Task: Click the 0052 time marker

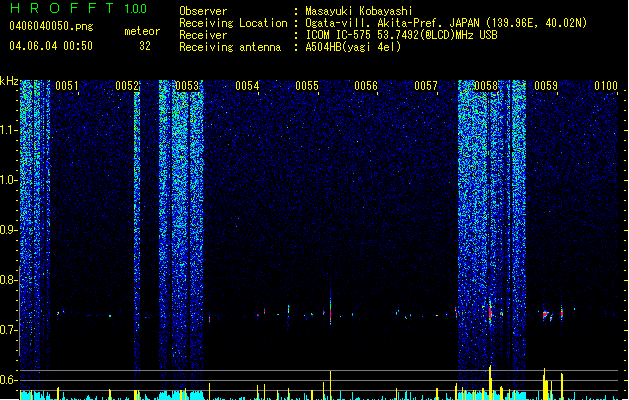Action: click(127, 86)
